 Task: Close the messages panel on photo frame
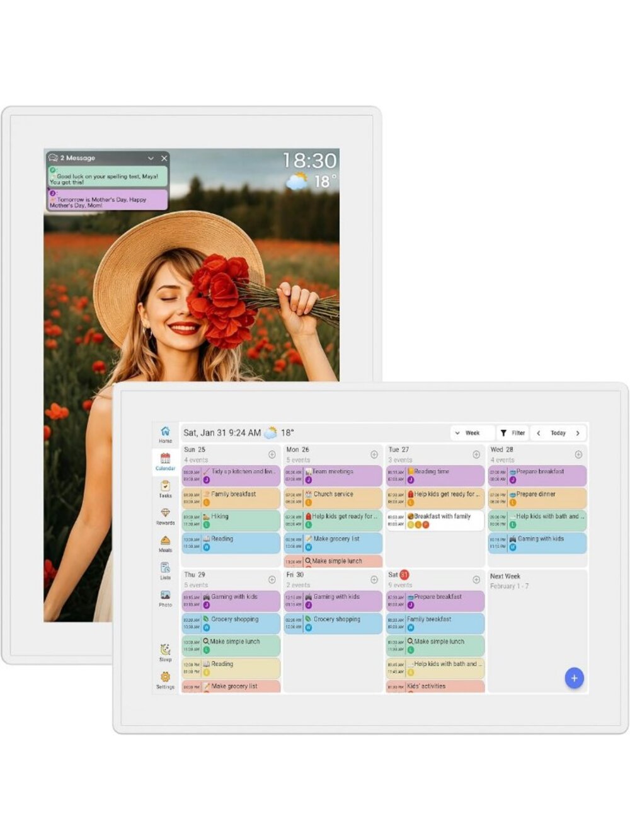(x=164, y=158)
